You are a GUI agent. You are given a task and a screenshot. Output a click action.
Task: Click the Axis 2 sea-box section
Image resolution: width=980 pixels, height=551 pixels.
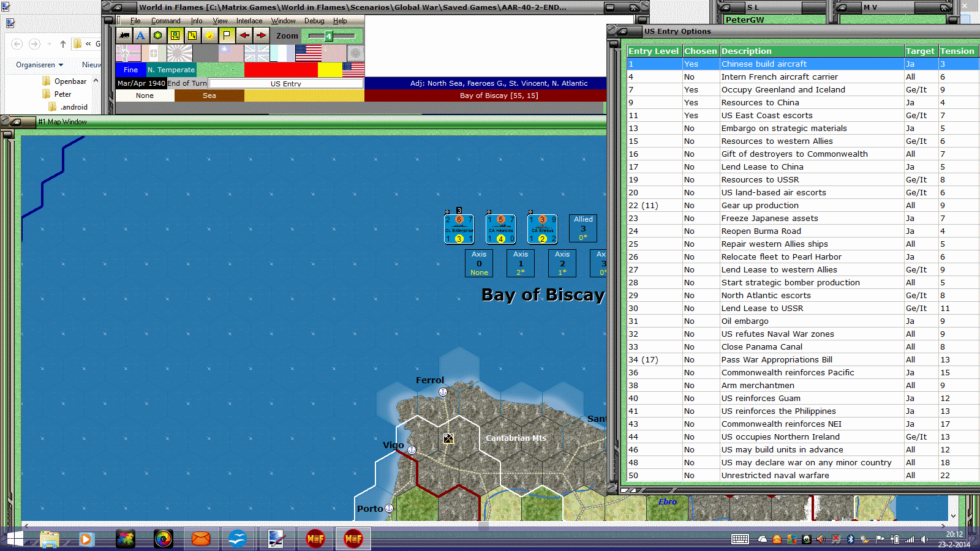pyautogui.click(x=562, y=263)
